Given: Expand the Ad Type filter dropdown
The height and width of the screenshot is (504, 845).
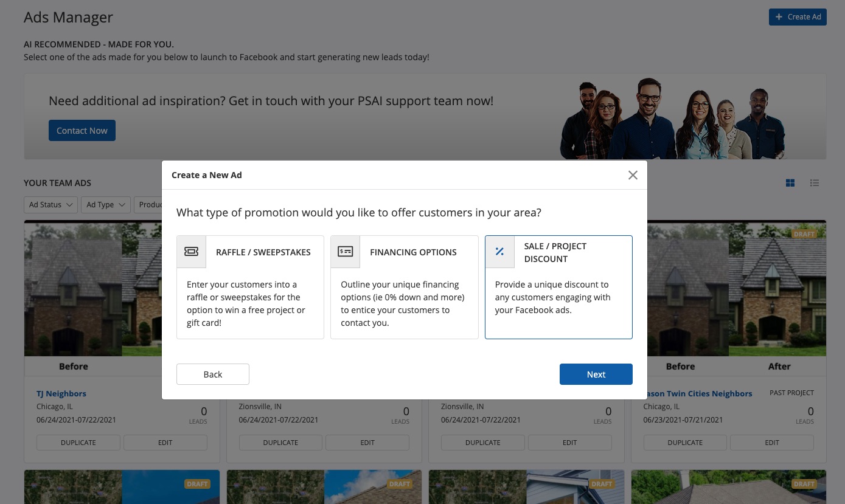Looking at the screenshot, I should pos(106,205).
